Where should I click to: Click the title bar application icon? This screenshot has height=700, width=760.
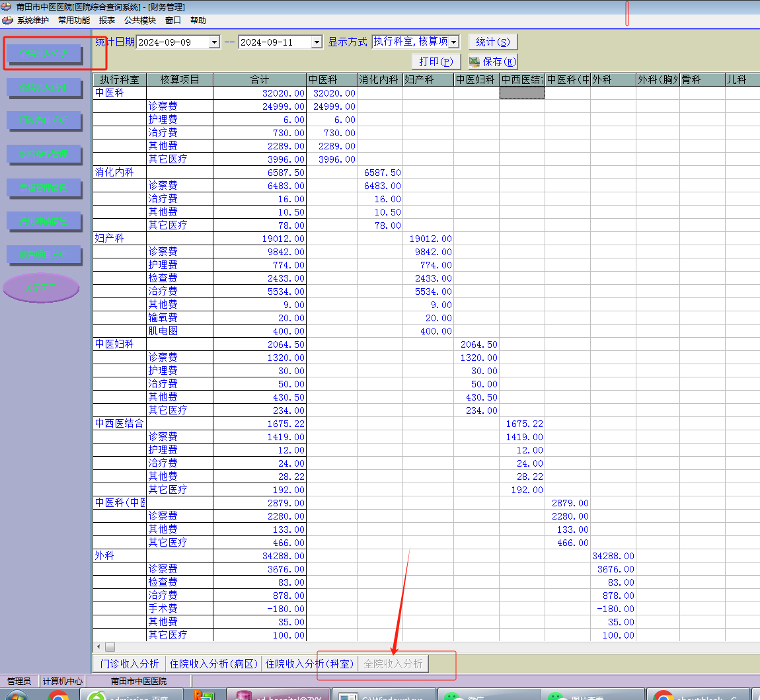6,7
